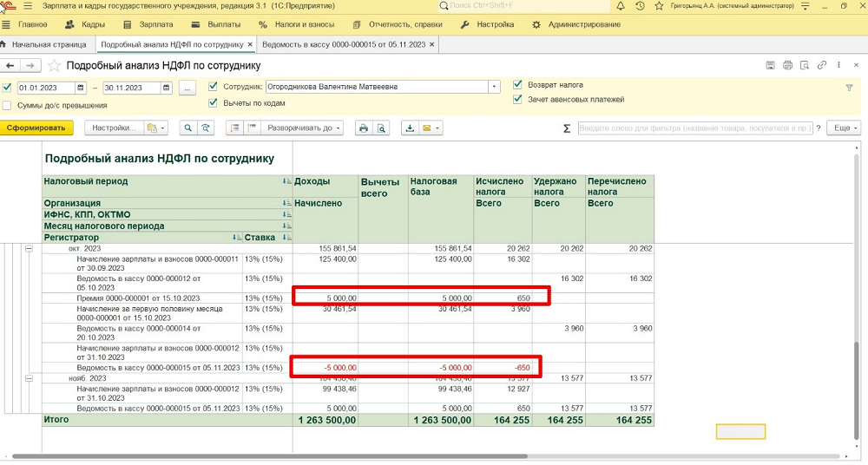This screenshot has width=868, height=465.
Task: Click the Сформировать button
Action: [36, 128]
